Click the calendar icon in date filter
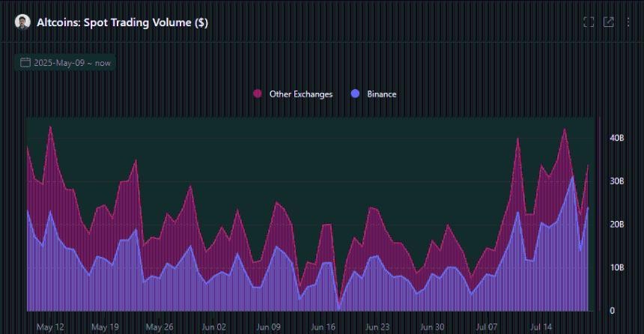This screenshot has width=644, height=334. tap(25, 63)
